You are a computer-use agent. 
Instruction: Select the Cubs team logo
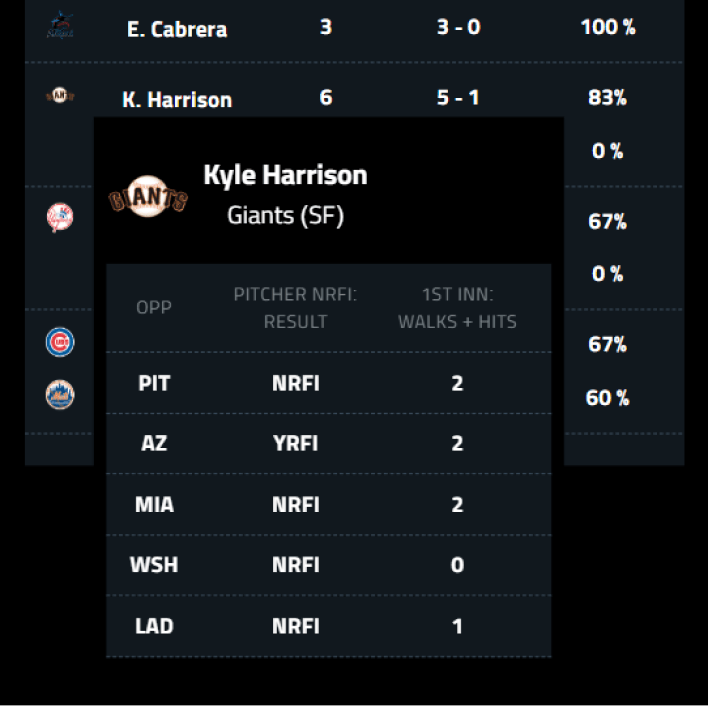click(x=60, y=342)
